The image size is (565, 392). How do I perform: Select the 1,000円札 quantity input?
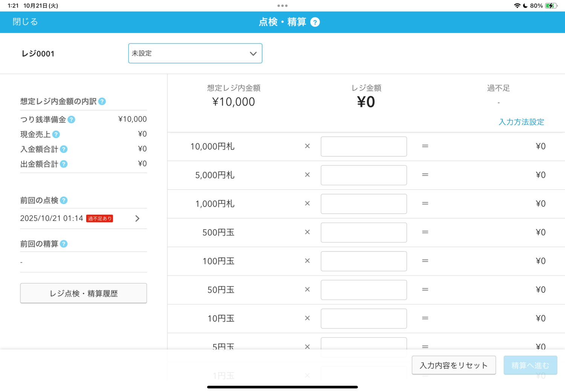pos(363,204)
